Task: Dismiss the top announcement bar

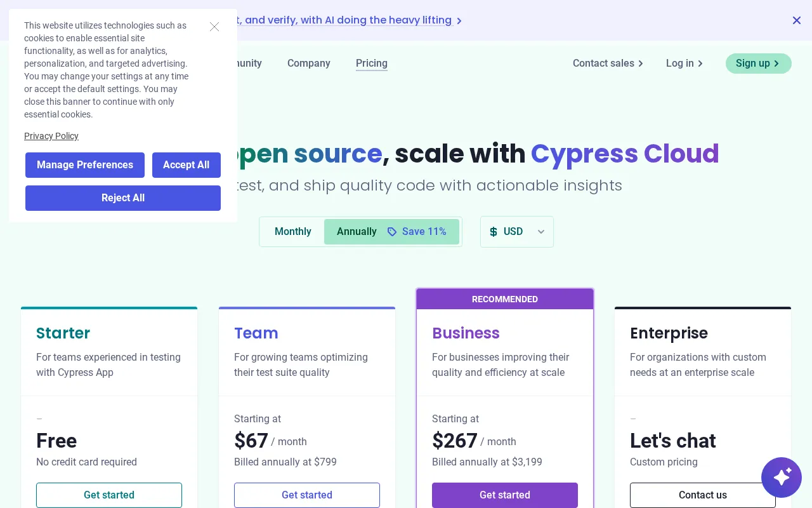Action: pyautogui.click(x=797, y=20)
